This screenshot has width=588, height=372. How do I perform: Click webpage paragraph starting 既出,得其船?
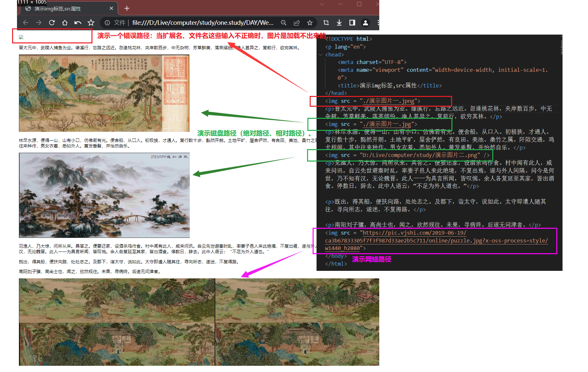coord(130,262)
